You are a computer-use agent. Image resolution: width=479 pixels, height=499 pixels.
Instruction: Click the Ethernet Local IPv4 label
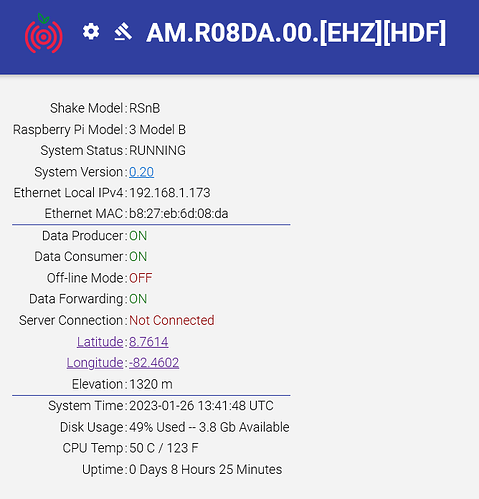pyautogui.click(x=68, y=193)
